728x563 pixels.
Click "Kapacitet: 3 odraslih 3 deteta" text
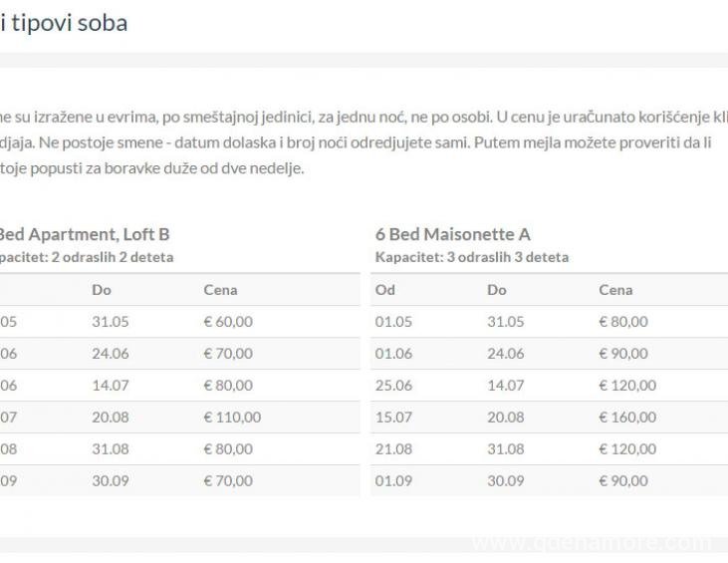point(471,257)
